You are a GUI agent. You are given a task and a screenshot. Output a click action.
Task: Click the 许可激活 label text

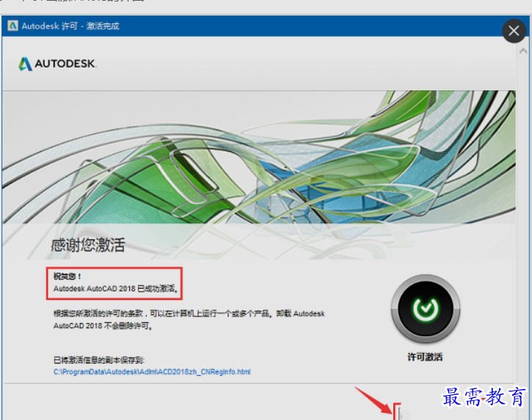point(425,357)
